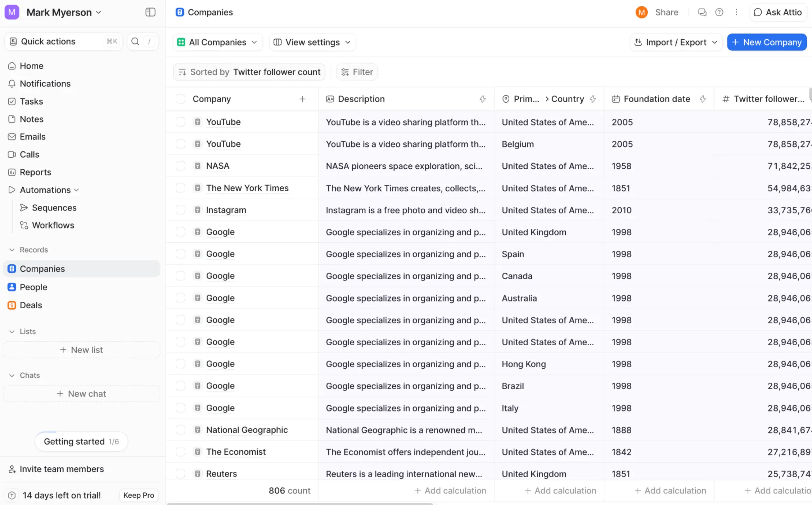Open the Mark Myerson workspace dropdown
812x505 pixels.
tap(64, 12)
